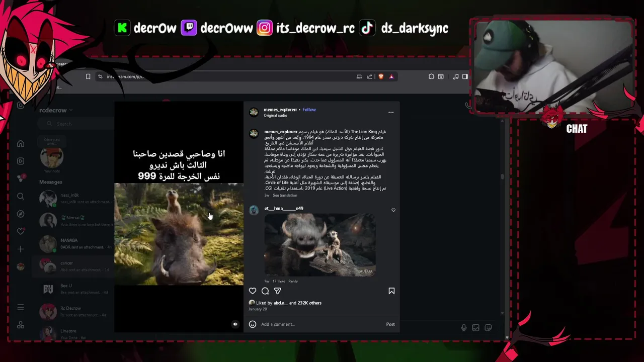Open the 'Also from Meta' grid icon in the sidebar
644x362 pixels.
(21, 325)
